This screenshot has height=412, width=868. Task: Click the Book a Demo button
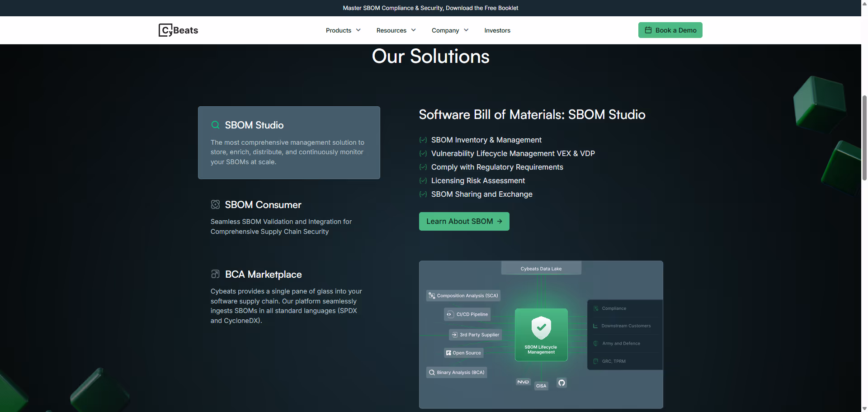670,30
